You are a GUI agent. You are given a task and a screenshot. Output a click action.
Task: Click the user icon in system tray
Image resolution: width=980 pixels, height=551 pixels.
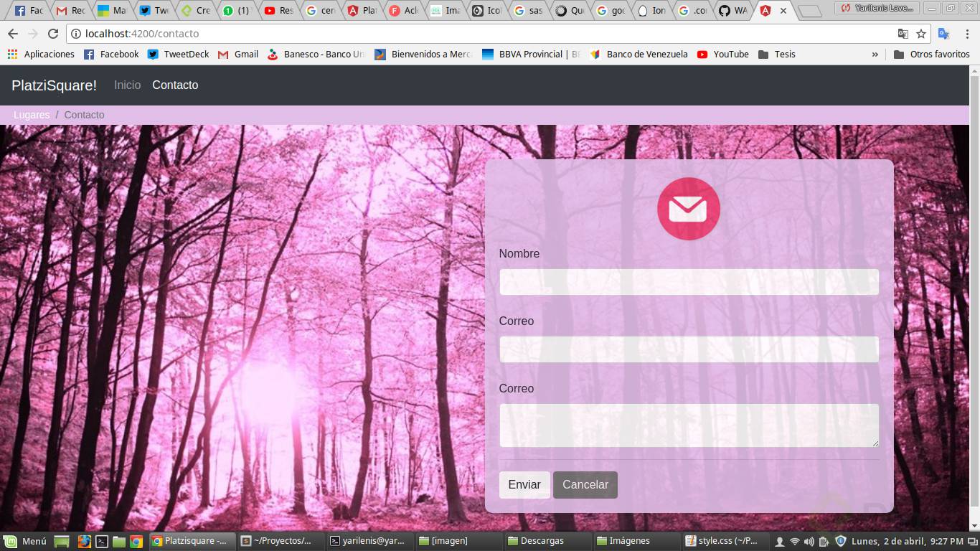(x=780, y=542)
